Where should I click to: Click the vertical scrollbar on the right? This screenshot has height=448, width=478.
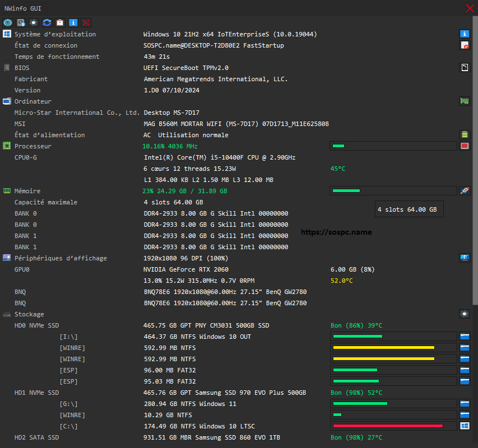point(475,168)
